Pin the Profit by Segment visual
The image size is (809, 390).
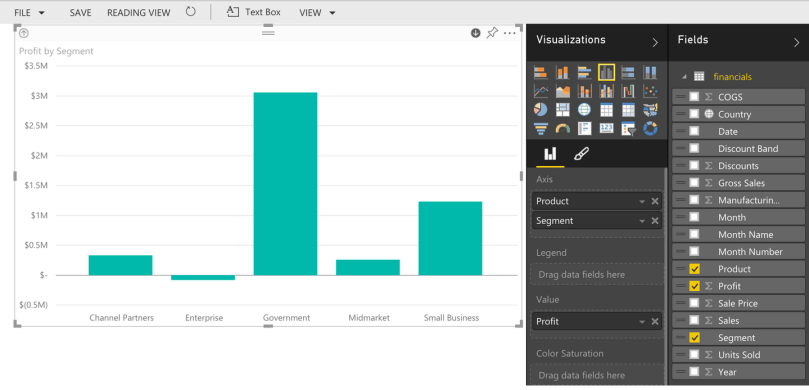click(492, 33)
